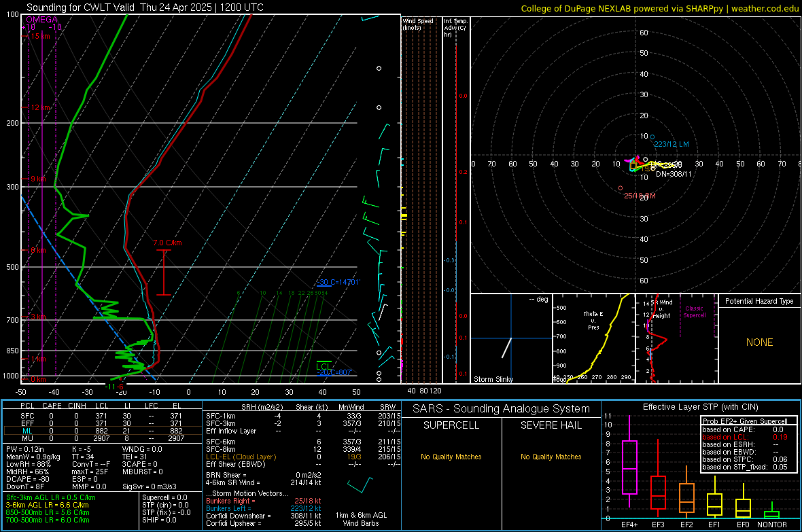This screenshot has width=802, height=532.
Task: Click the Inf. Temp. Adv. panel header
Action: pyautogui.click(x=455, y=28)
